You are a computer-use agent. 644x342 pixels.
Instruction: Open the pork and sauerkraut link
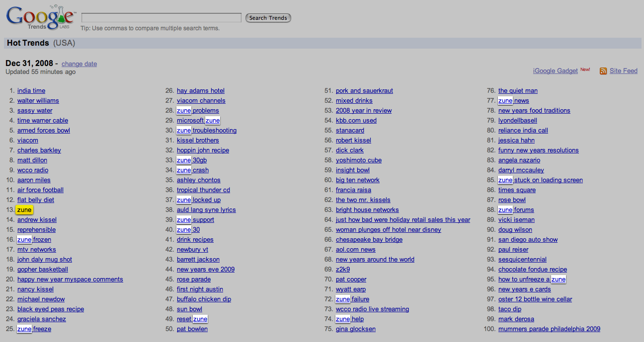(364, 91)
